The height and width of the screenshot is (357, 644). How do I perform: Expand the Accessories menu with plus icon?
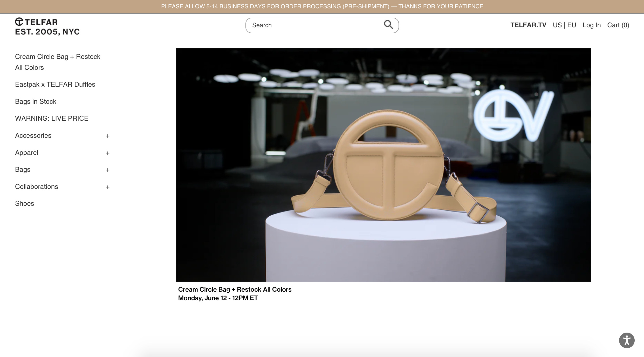point(108,136)
